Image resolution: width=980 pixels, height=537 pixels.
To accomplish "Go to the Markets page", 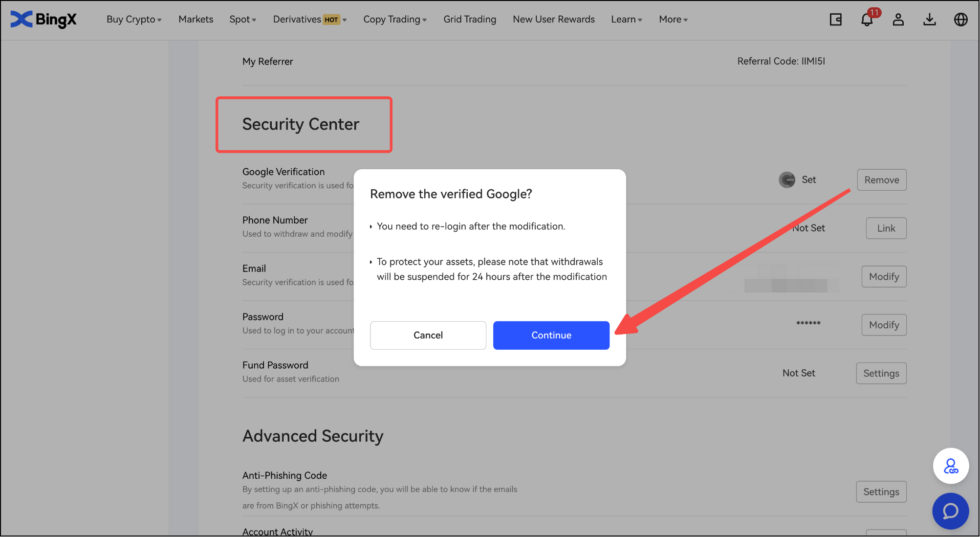I will click(x=196, y=20).
